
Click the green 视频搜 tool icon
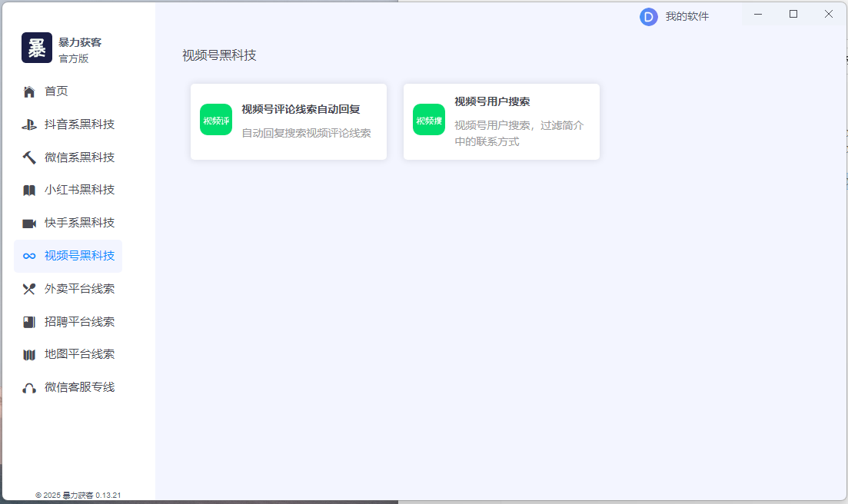click(x=429, y=120)
